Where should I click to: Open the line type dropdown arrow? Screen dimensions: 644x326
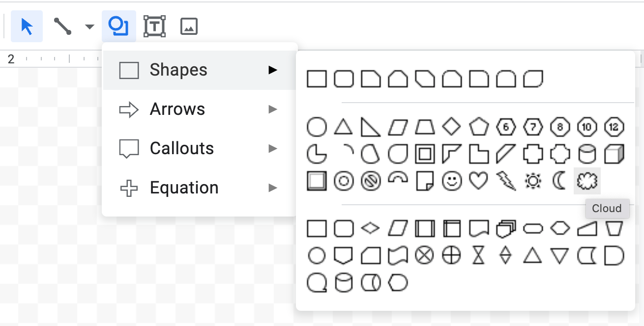pos(89,27)
